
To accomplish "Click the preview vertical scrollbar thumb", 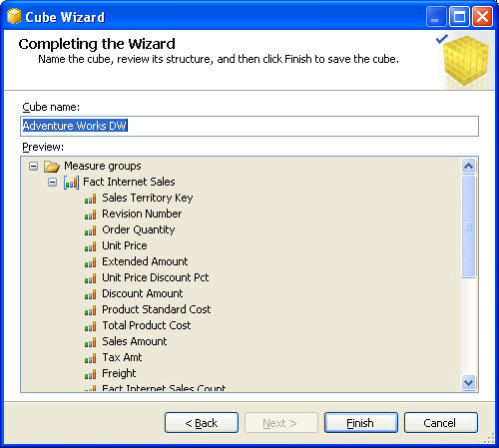I will pos(469,226).
